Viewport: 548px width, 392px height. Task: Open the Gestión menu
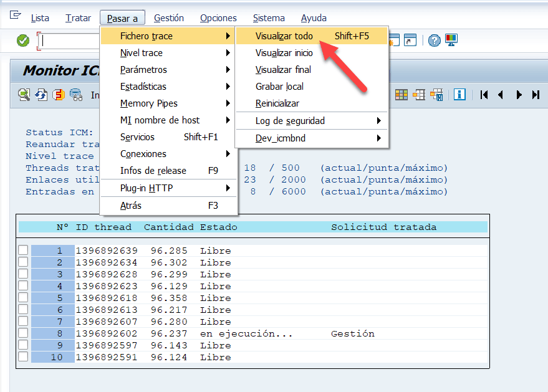[x=168, y=18]
